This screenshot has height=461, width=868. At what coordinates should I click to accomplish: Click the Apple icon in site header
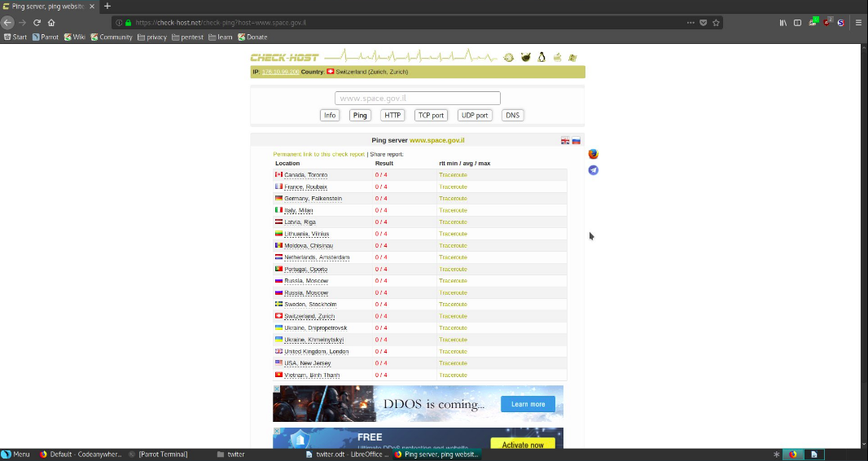558,58
